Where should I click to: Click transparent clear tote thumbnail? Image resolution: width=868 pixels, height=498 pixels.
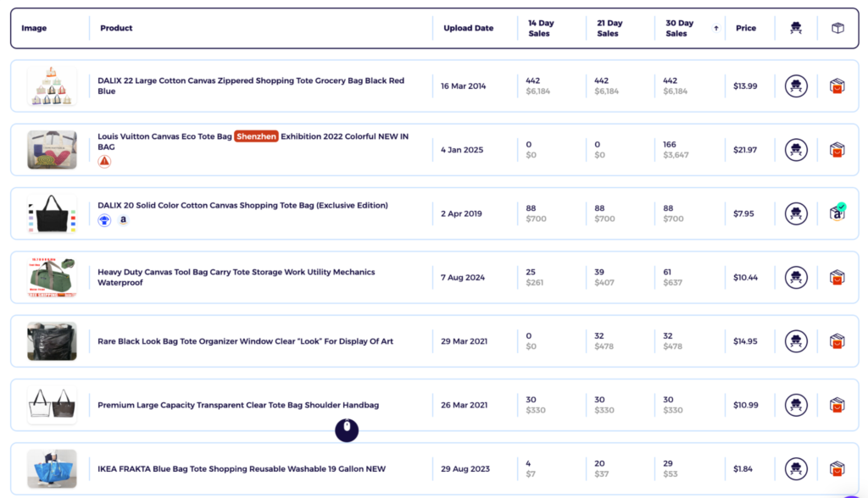click(x=52, y=405)
